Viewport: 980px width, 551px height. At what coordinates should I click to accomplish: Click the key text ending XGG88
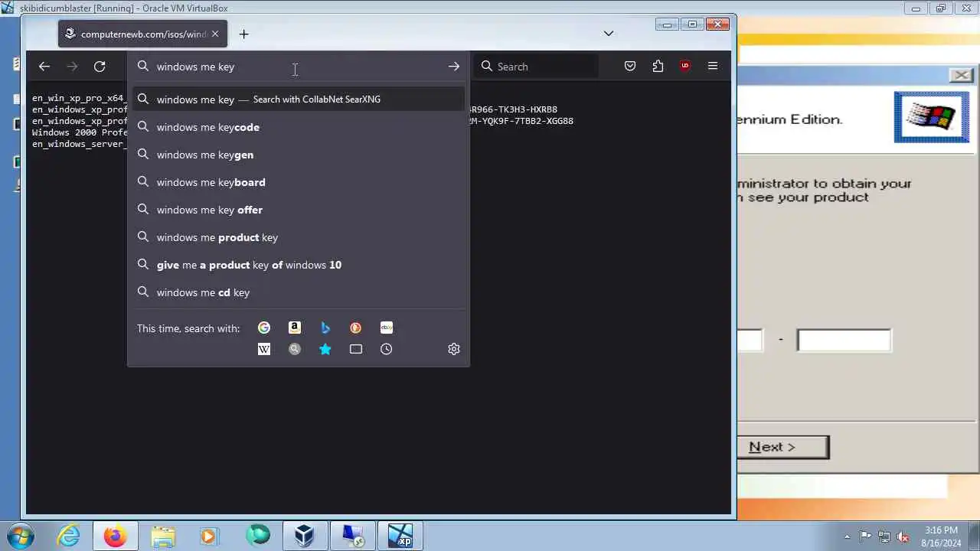click(x=521, y=121)
